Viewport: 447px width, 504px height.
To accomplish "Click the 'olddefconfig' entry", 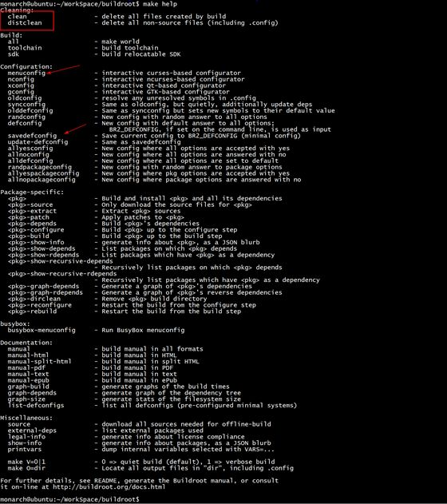I will click(x=30, y=110).
